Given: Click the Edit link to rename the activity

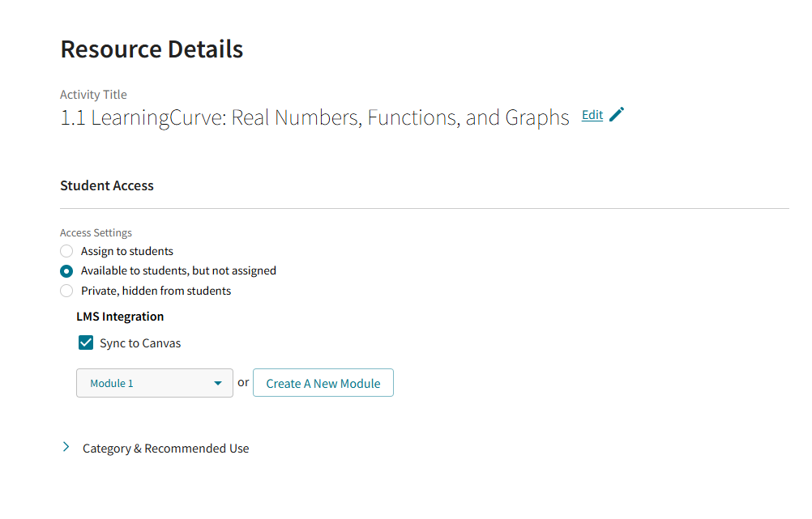Looking at the screenshot, I should tap(592, 115).
